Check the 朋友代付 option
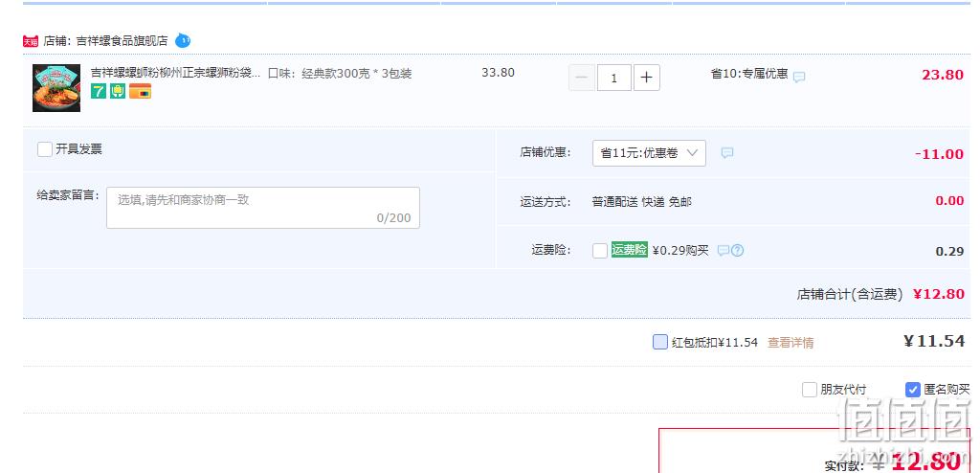The image size is (980, 473). point(810,390)
